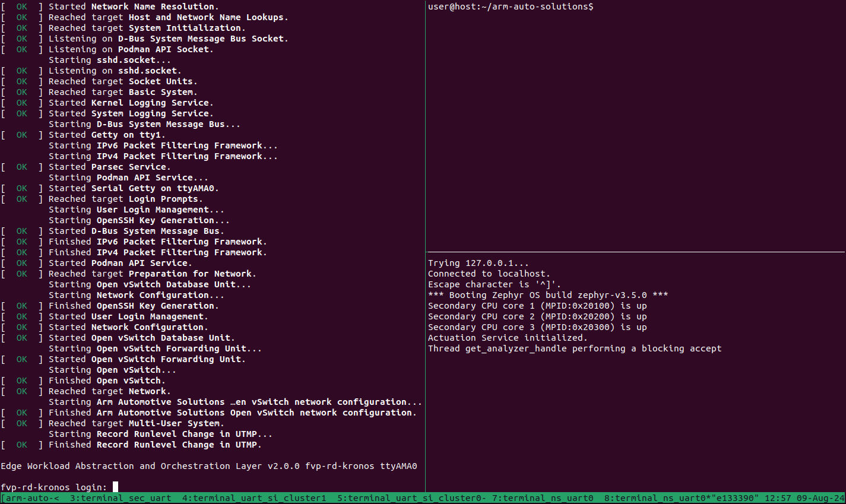Click 'Reached target Login Prompts.' line
Image resolution: width=846 pixels, height=504 pixels.
125,199
